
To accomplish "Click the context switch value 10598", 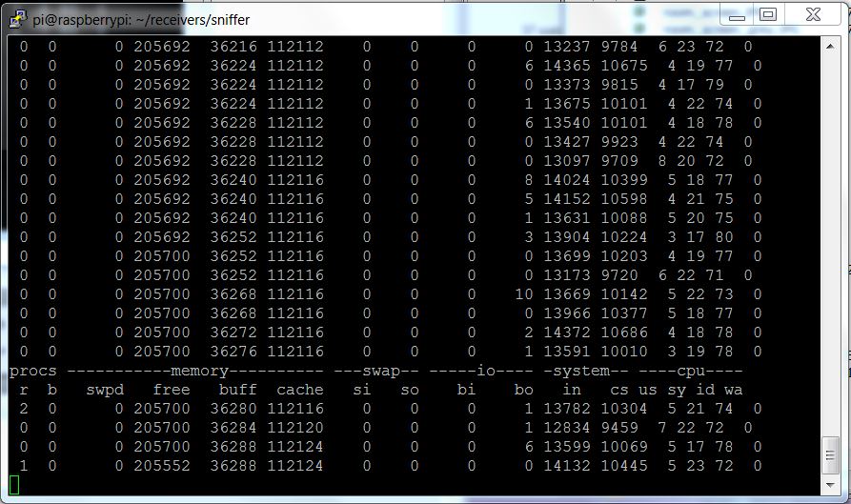I will pyautogui.click(x=624, y=199).
